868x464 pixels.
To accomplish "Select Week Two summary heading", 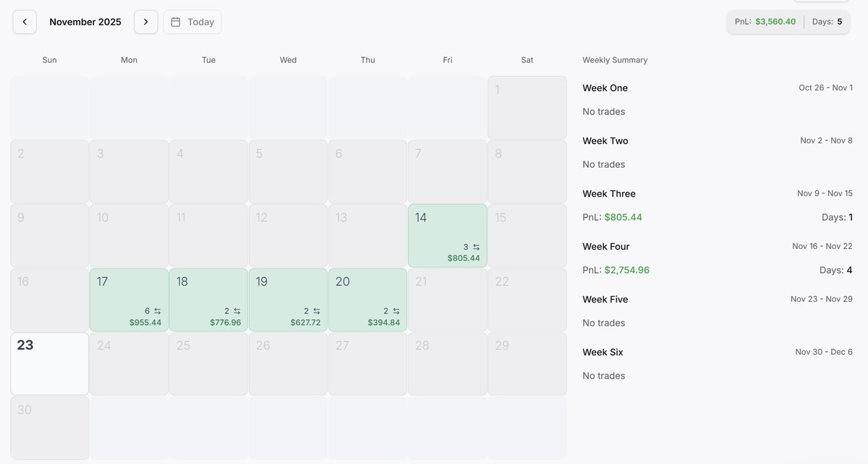I will coord(605,140).
